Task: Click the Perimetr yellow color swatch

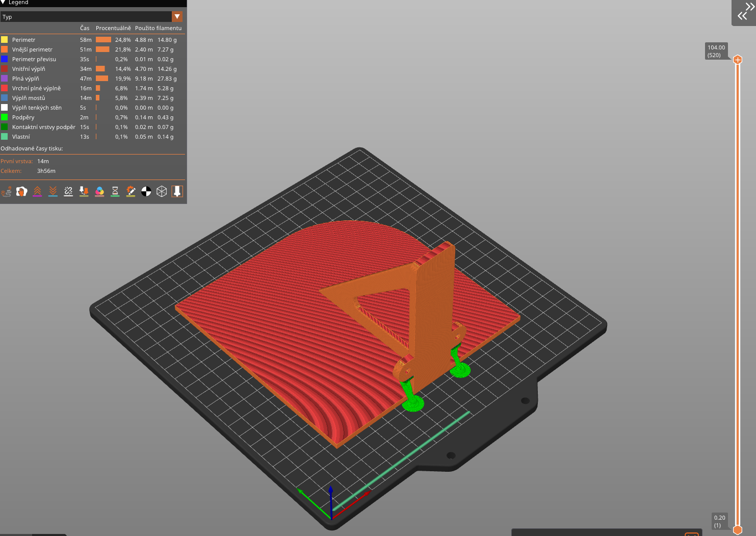Action: 4,40
